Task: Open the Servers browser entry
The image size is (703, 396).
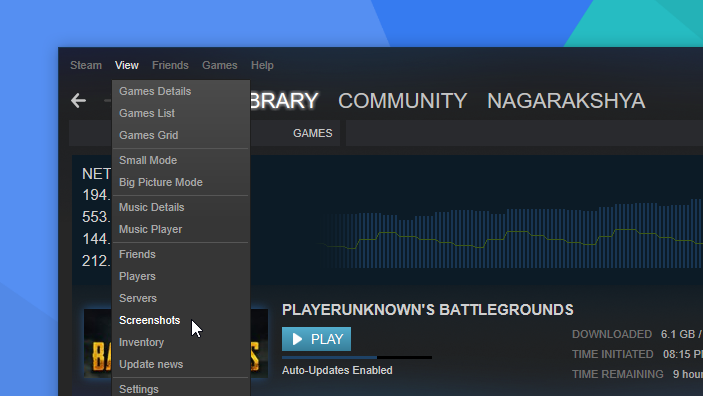Action: point(181,298)
